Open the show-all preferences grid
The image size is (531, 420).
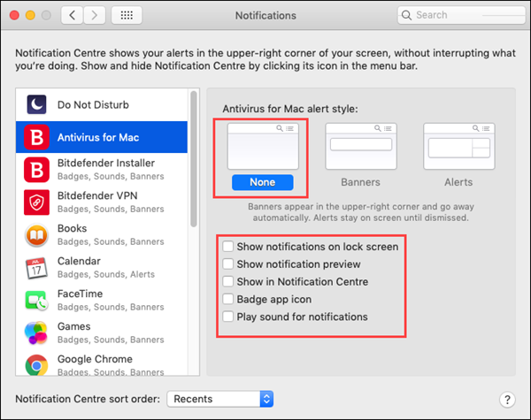point(127,15)
